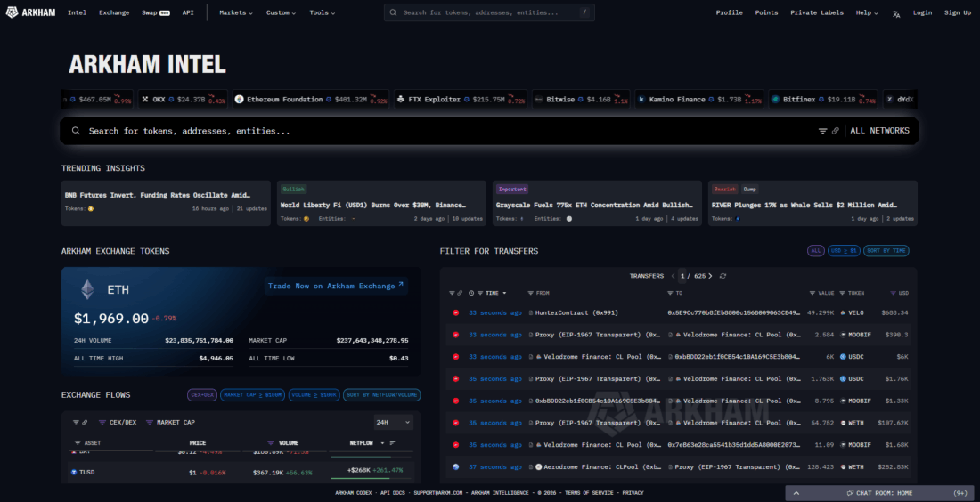Open the API nav item

187,12
